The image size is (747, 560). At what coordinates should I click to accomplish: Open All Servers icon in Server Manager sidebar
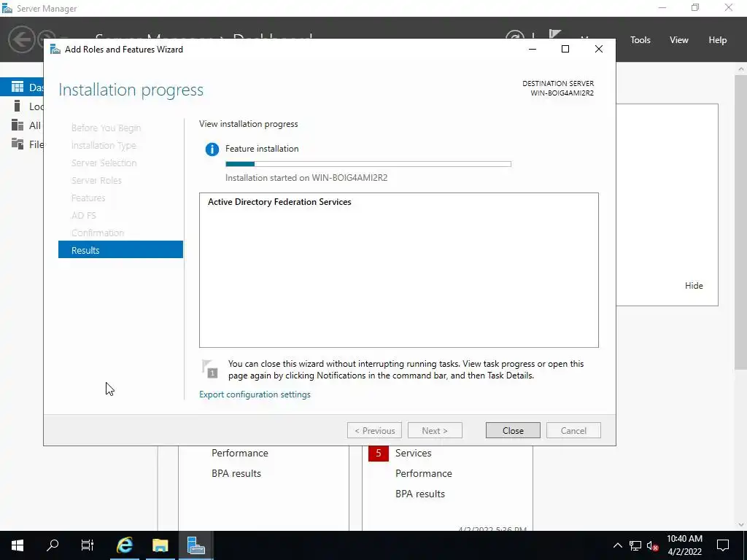18,125
